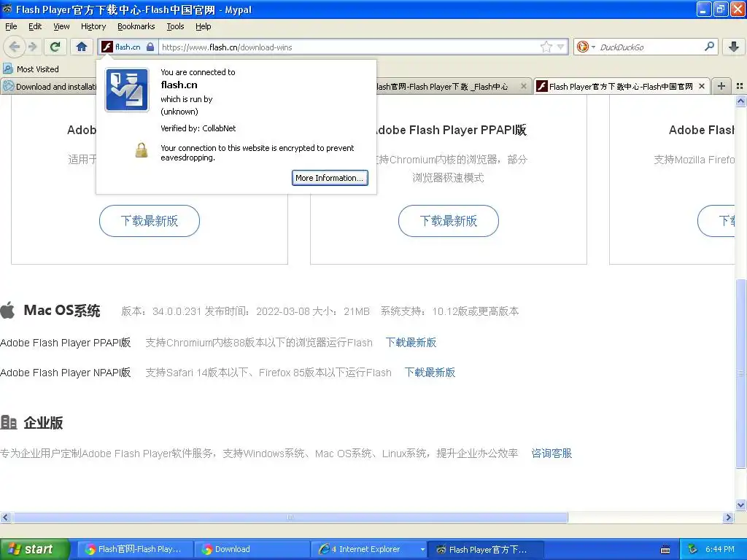Open the Help menu
Viewport: 747px width, 560px height.
(204, 26)
